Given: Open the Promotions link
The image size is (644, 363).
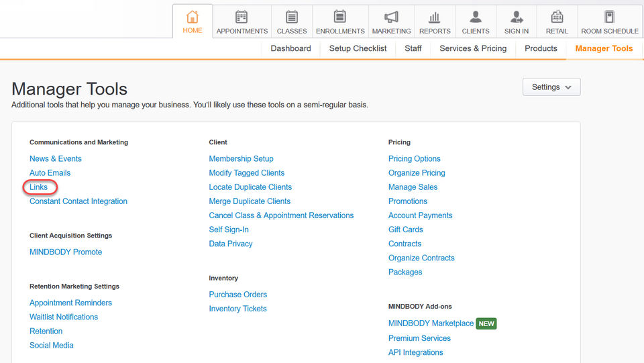Looking at the screenshot, I should point(408,201).
